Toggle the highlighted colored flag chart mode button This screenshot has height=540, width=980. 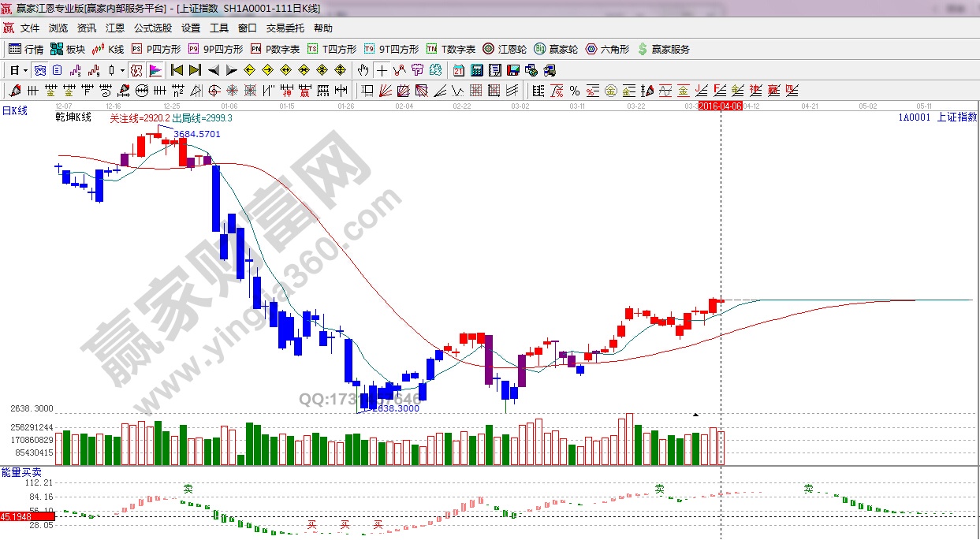point(155,70)
